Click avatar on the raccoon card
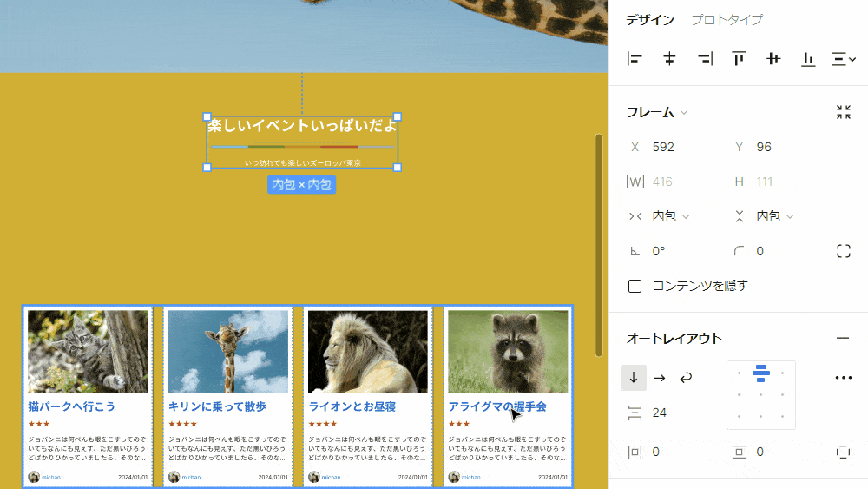868x489 pixels. [454, 477]
